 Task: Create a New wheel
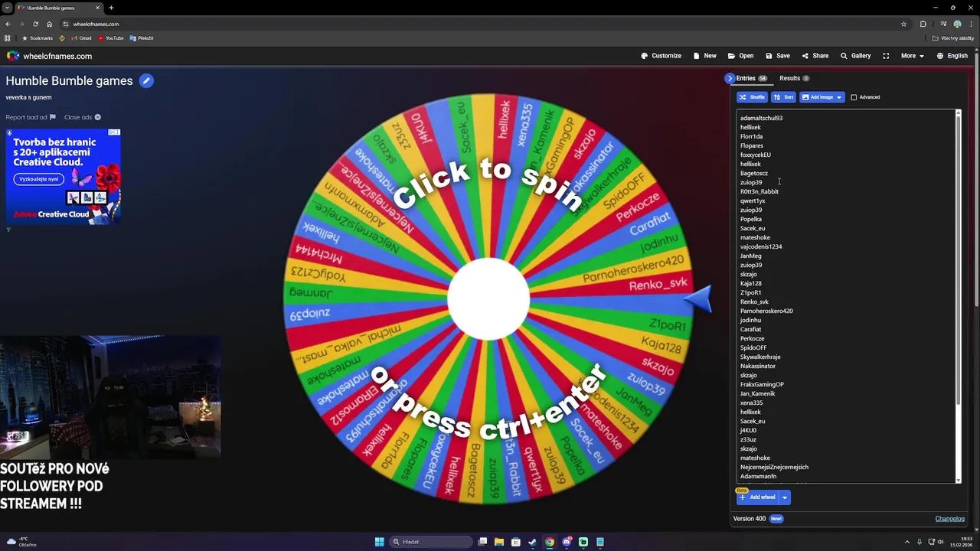click(x=705, y=56)
